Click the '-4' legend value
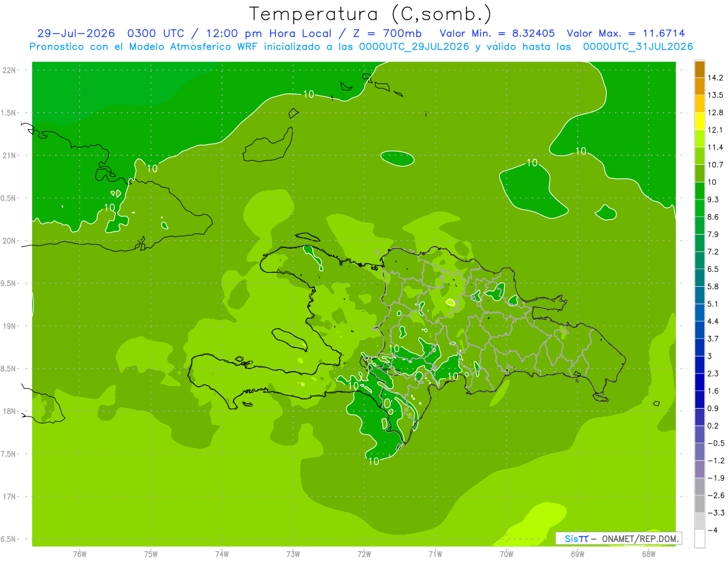This screenshot has width=728, height=562. 713,530
